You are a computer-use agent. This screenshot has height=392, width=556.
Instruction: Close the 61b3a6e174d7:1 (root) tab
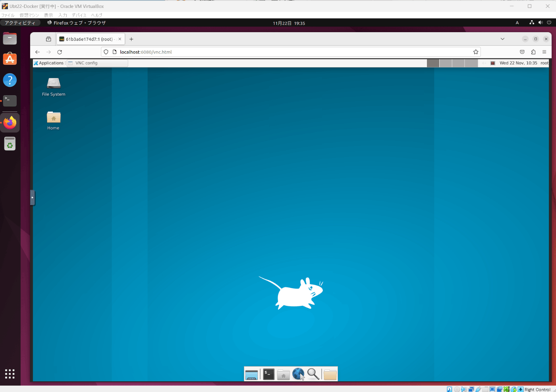[120, 39]
